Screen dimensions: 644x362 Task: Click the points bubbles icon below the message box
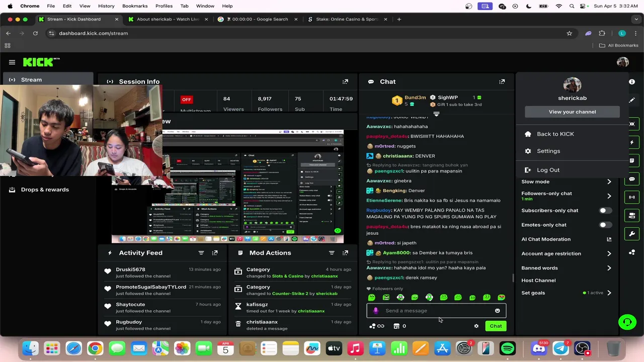pyautogui.click(x=373, y=326)
